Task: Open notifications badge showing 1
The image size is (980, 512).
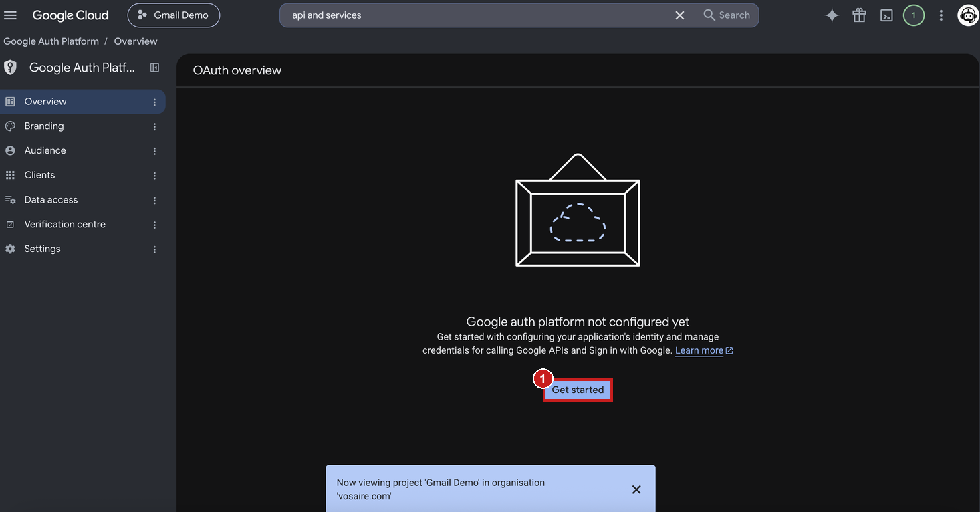Action: (x=914, y=15)
